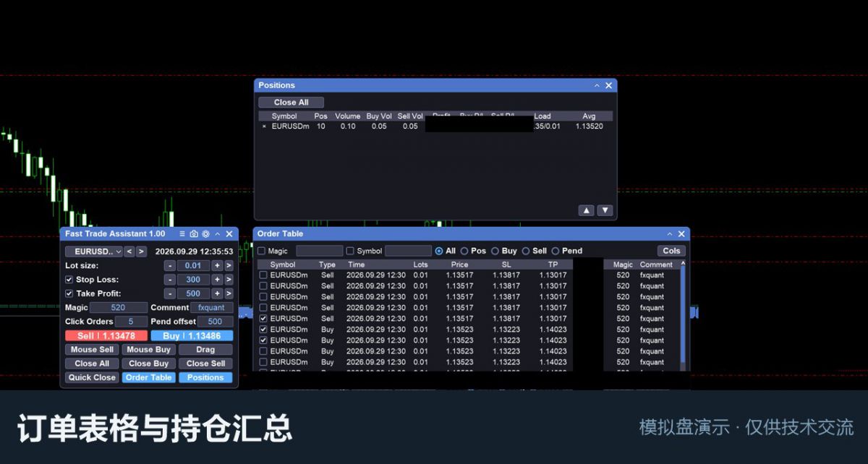Collapse the Fast Trade Assistant panel
The image size is (868, 464).
(x=218, y=234)
